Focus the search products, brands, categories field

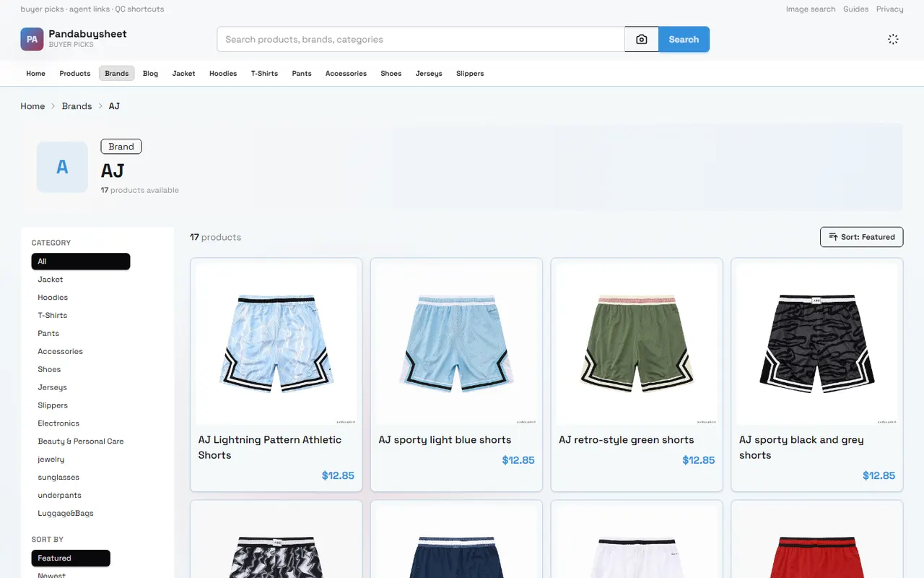click(x=421, y=40)
